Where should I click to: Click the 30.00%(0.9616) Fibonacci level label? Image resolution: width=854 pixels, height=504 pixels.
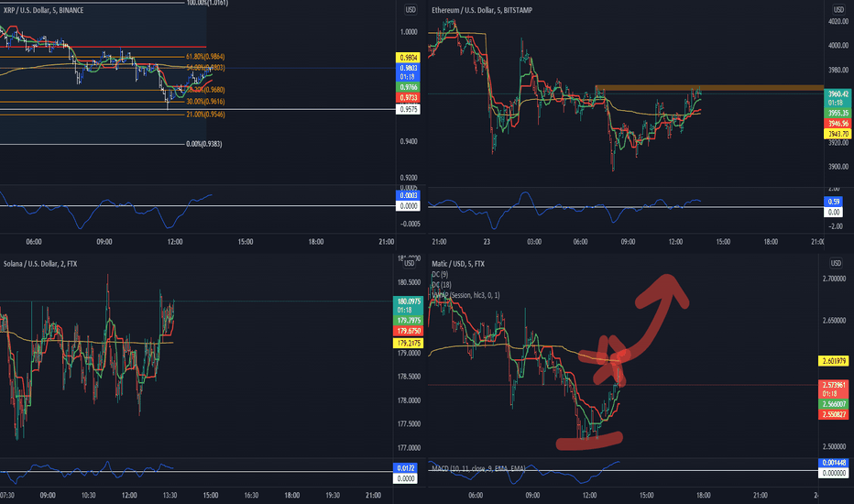click(205, 102)
